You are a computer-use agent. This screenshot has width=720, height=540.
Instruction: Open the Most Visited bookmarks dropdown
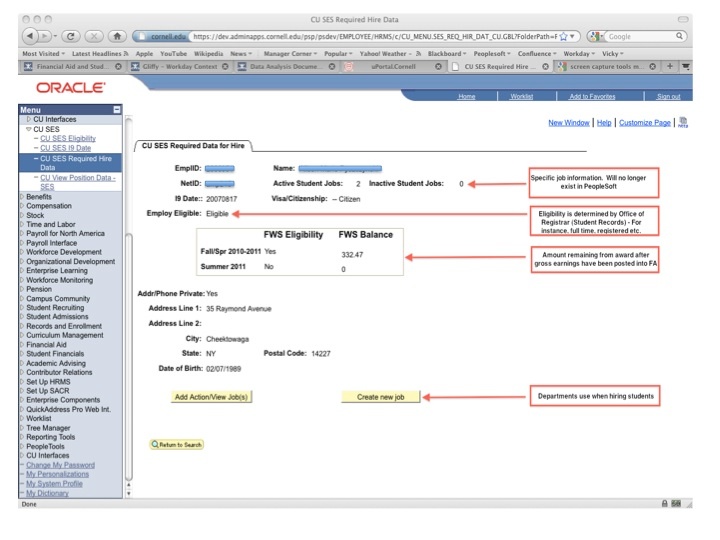tap(44, 54)
